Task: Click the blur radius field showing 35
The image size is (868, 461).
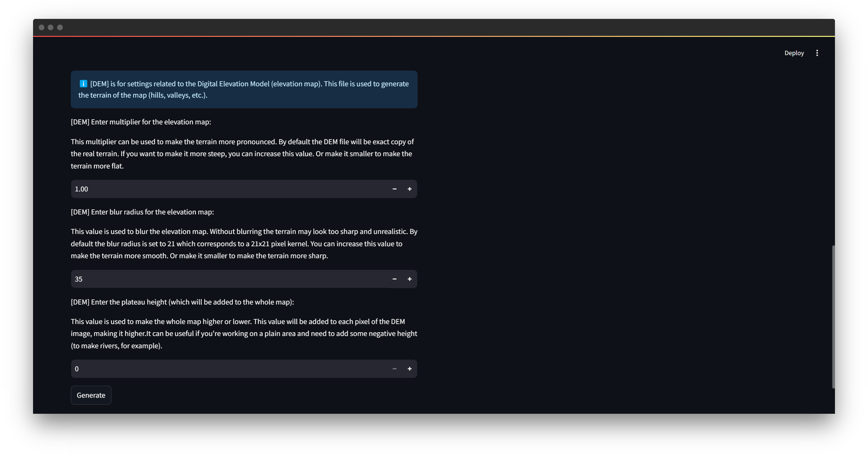Action: tap(202, 279)
